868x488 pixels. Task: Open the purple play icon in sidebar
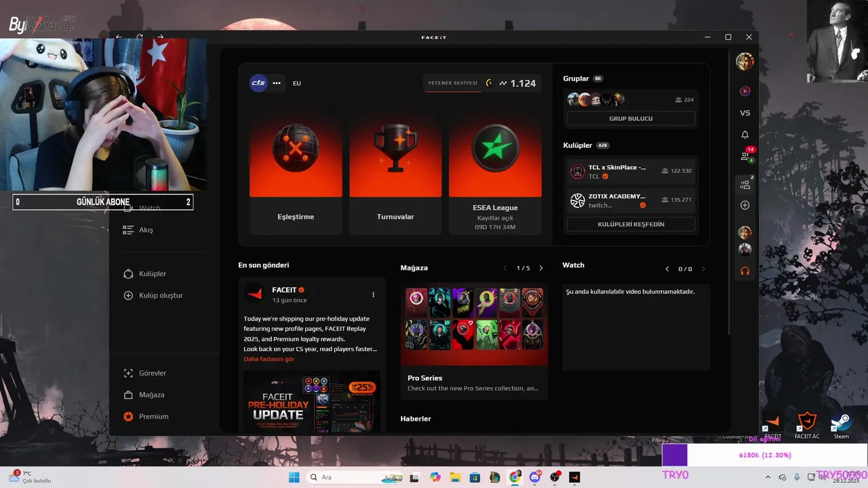click(745, 91)
